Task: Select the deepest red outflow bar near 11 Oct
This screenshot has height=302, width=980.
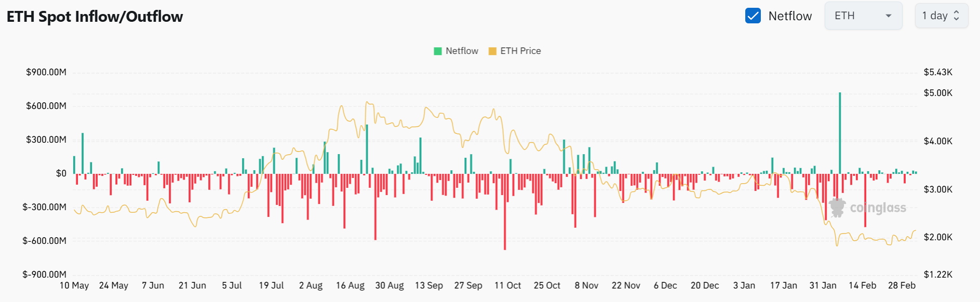Action: pyautogui.click(x=505, y=212)
